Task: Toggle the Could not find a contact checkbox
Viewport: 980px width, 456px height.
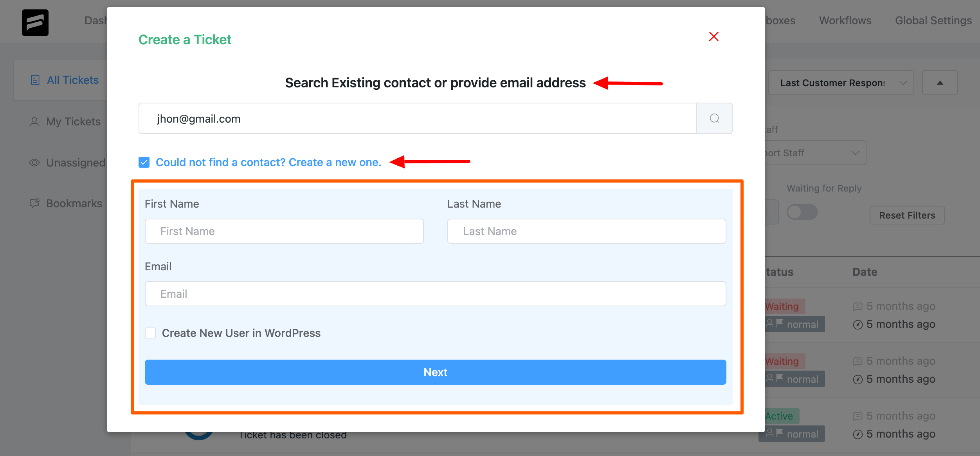Action: [144, 161]
